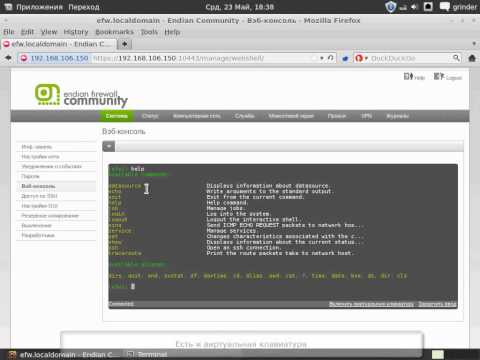Open the grinder user menu
Image resolution: width=480 pixels, height=360 pixels.
[x=464, y=7]
